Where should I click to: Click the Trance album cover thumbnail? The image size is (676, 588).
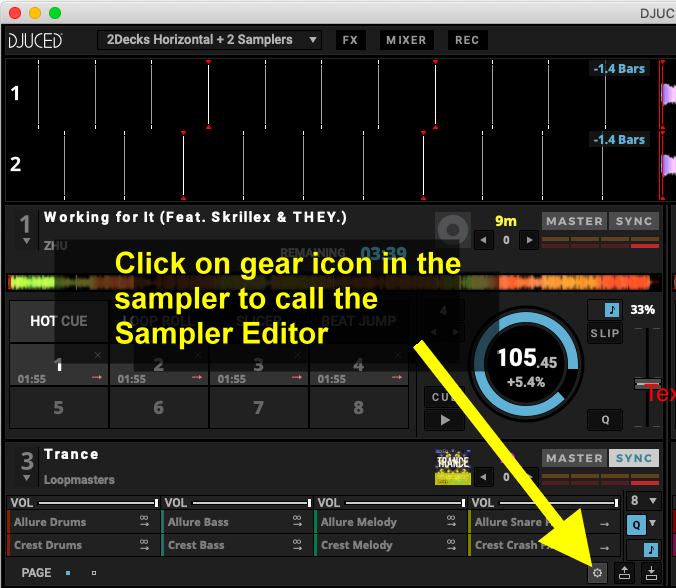click(453, 467)
